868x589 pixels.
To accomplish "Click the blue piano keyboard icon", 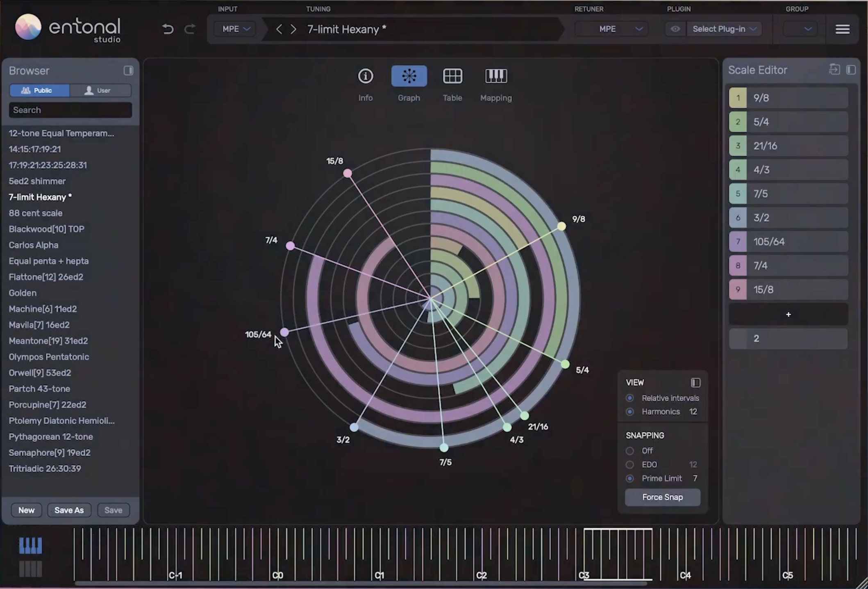I will (x=31, y=546).
